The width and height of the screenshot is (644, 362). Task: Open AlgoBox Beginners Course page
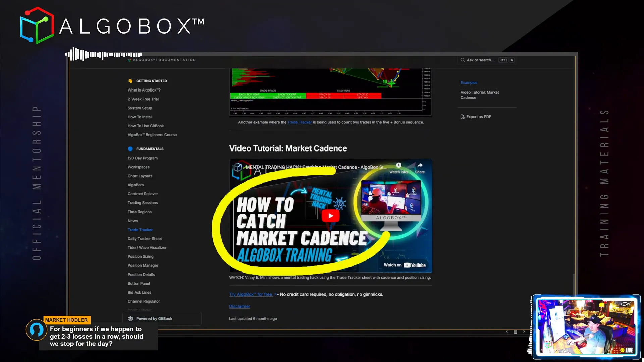tap(152, 135)
